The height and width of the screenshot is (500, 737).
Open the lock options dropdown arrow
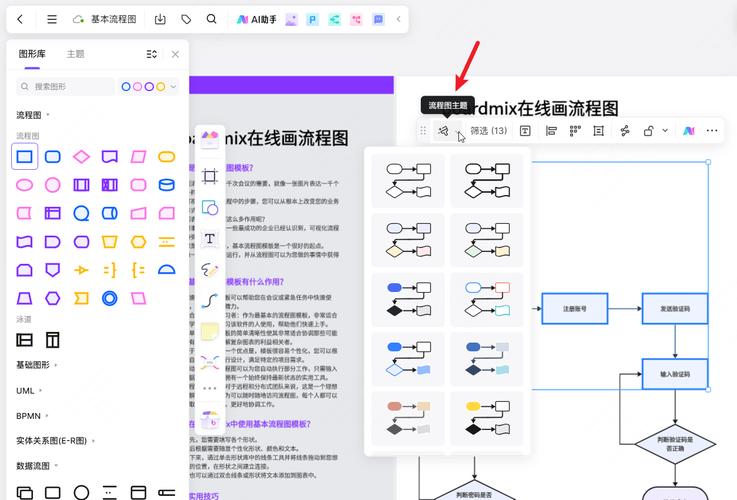pyautogui.click(x=665, y=131)
